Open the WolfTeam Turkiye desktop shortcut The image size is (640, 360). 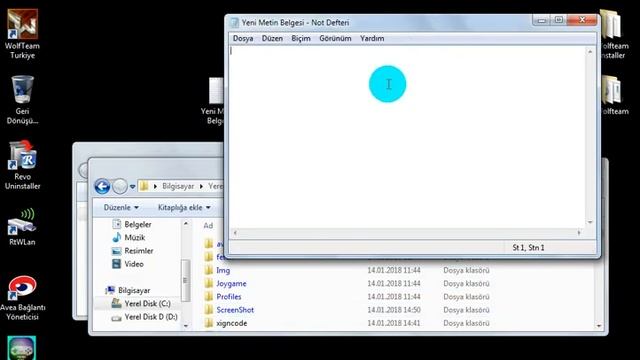(22, 34)
